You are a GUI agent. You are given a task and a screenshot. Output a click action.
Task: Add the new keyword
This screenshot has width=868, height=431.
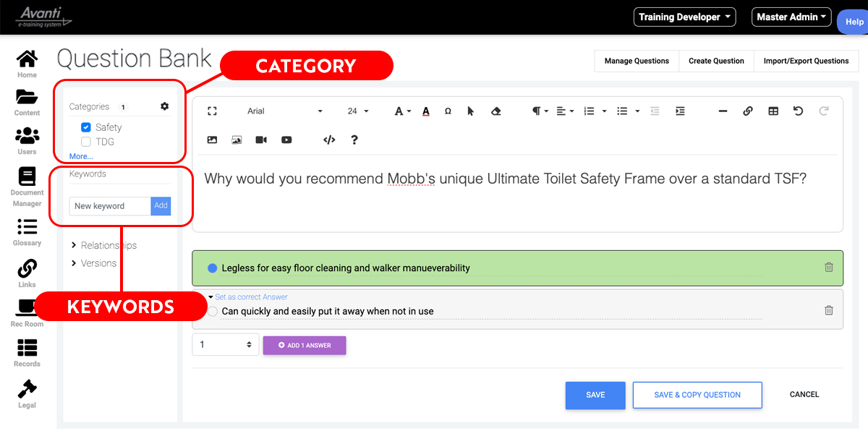[x=161, y=206]
